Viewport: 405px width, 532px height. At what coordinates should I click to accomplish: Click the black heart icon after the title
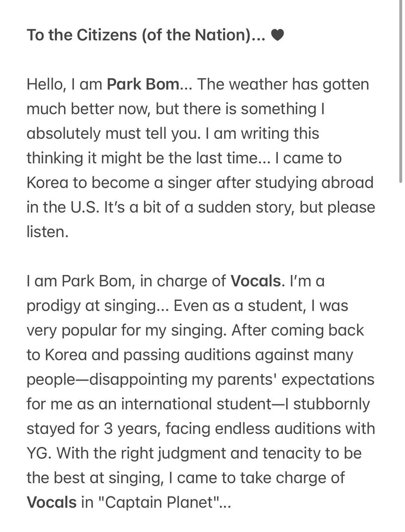click(277, 35)
